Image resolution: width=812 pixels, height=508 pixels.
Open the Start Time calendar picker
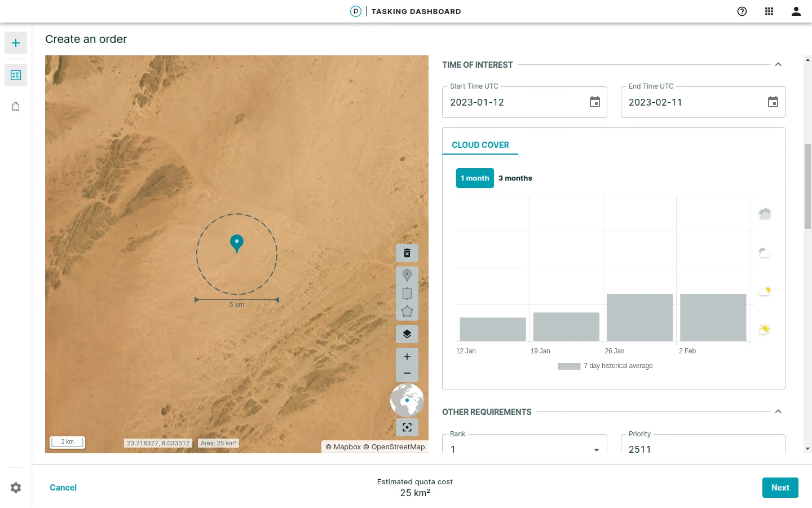(595, 102)
